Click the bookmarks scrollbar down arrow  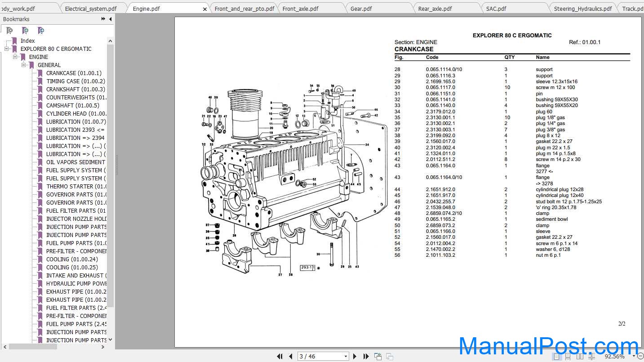click(111, 340)
